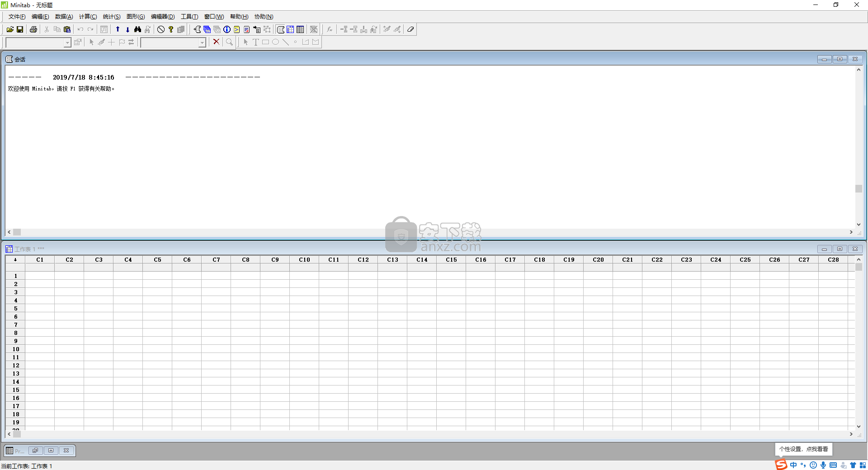Maximize the minimized Pr... window
The image size is (868, 470).
point(51,451)
